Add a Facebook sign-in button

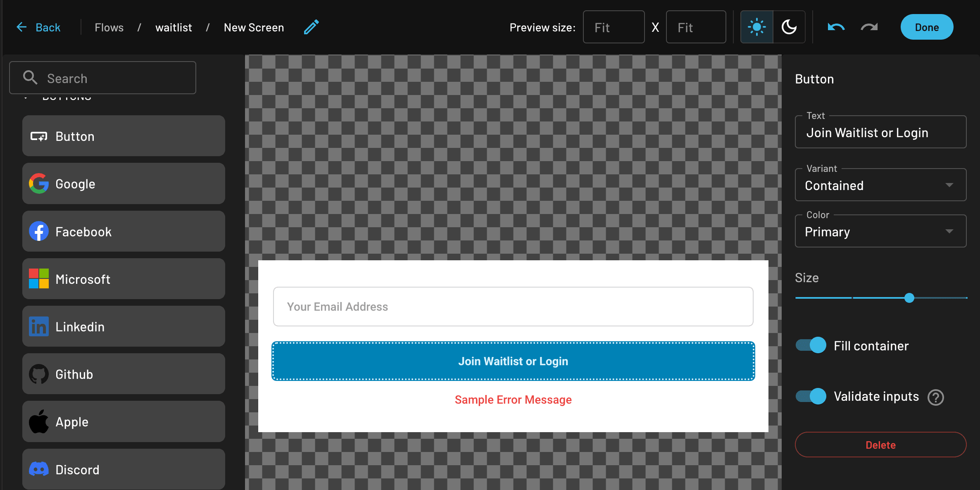(x=123, y=231)
